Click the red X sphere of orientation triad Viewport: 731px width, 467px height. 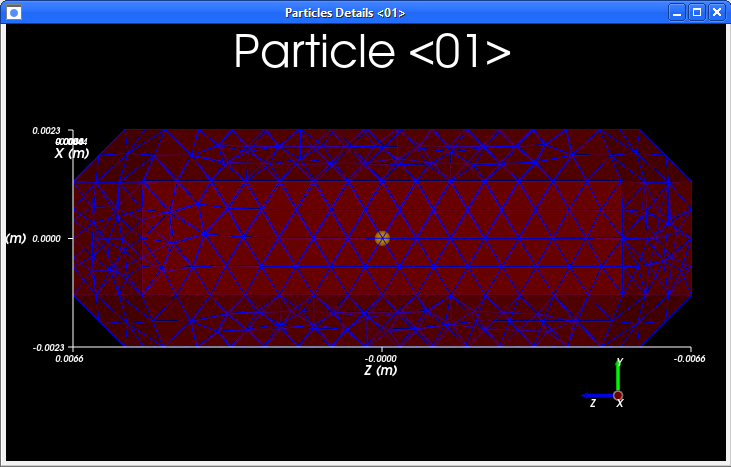[x=618, y=396]
